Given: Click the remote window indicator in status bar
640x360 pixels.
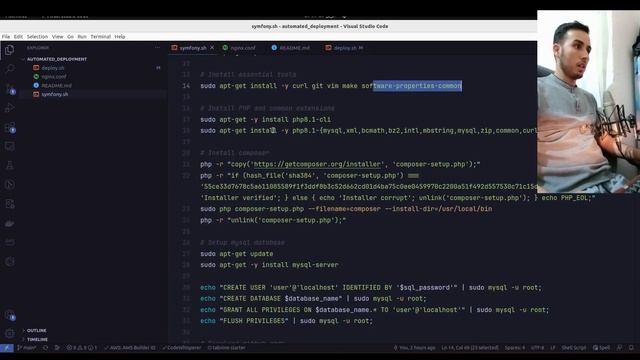Looking at the screenshot, I should click(7, 348).
